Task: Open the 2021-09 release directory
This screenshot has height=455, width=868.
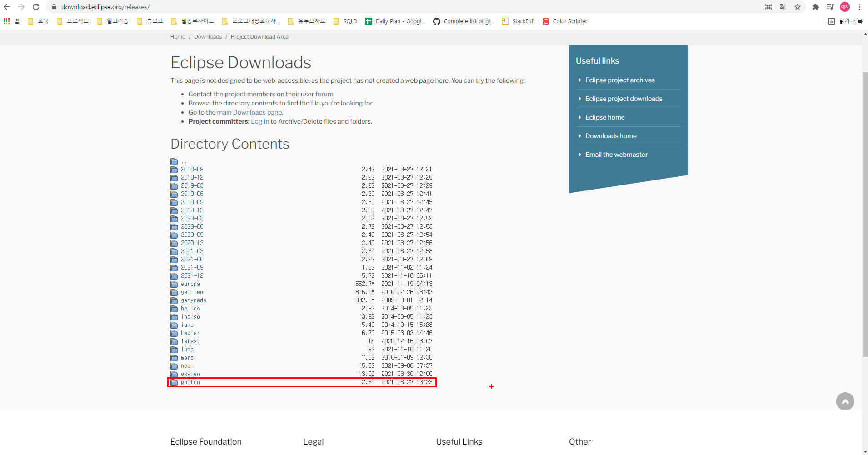Action: tap(192, 268)
